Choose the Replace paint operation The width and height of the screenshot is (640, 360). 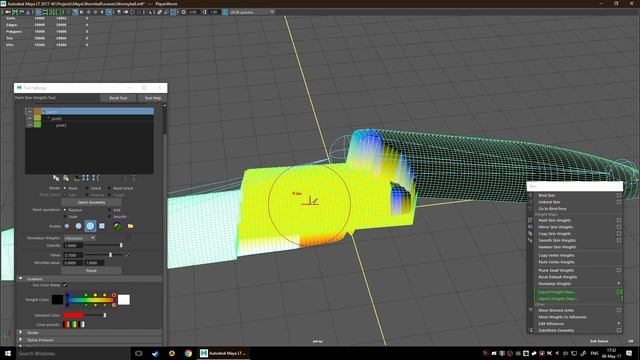coord(65,210)
